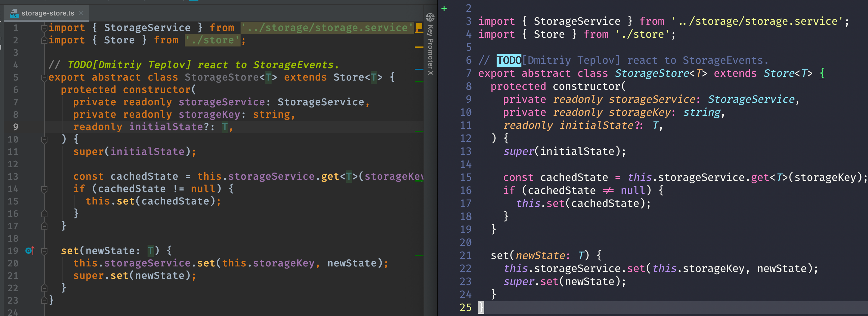Click 'protected constructor(' in left editor
Image resolution: width=868 pixels, height=316 pixels.
[128, 90]
